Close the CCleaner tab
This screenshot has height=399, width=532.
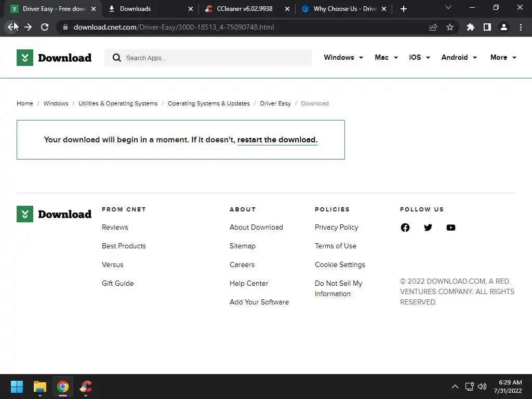(x=287, y=9)
